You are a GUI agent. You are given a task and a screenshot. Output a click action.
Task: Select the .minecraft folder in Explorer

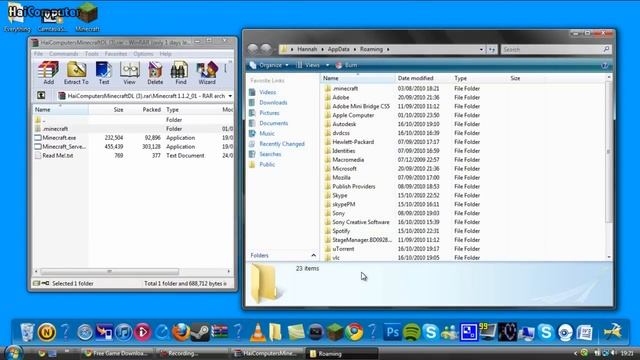345,88
